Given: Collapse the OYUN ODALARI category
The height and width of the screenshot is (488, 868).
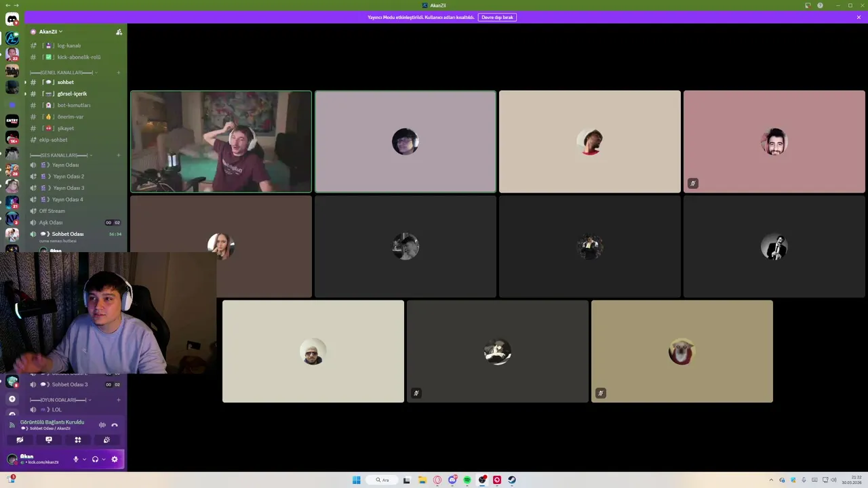Looking at the screenshot, I should tap(59, 400).
